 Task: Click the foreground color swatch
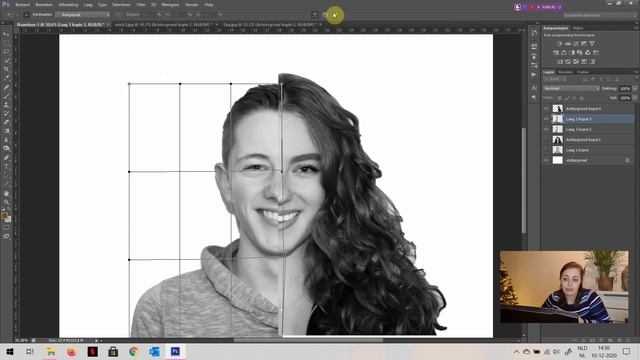pyautogui.click(x=4, y=215)
